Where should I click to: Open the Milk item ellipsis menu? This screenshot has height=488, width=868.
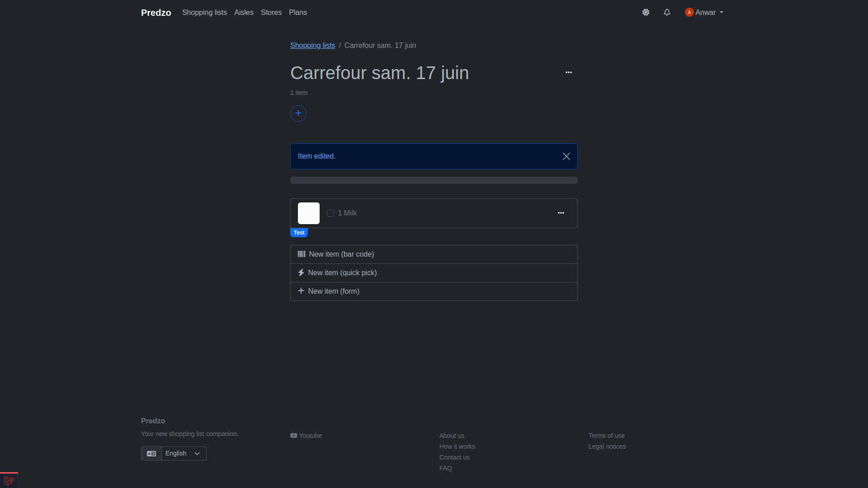(x=561, y=213)
